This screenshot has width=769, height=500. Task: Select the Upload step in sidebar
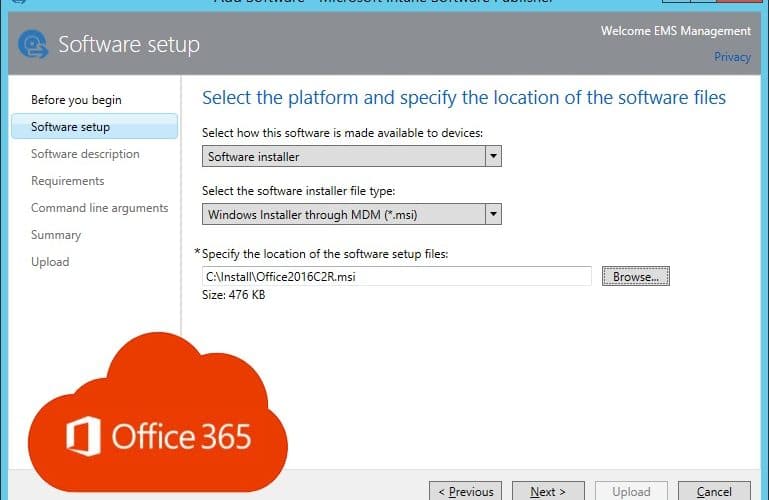click(x=50, y=262)
